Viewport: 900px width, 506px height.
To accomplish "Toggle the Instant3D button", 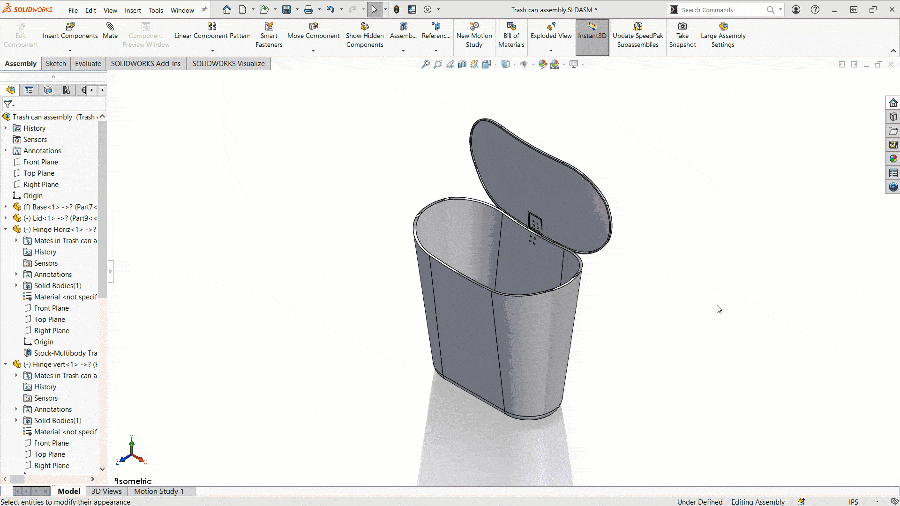I will [x=592, y=33].
